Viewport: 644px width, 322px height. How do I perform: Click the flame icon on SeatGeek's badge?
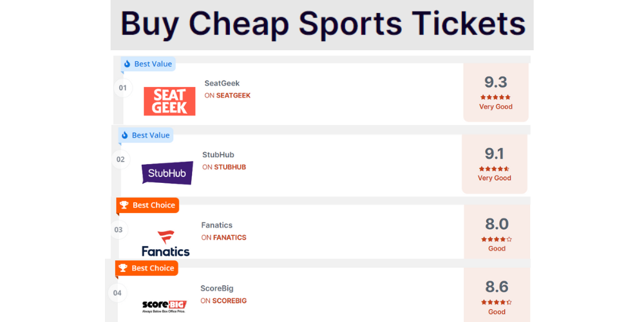click(x=127, y=64)
